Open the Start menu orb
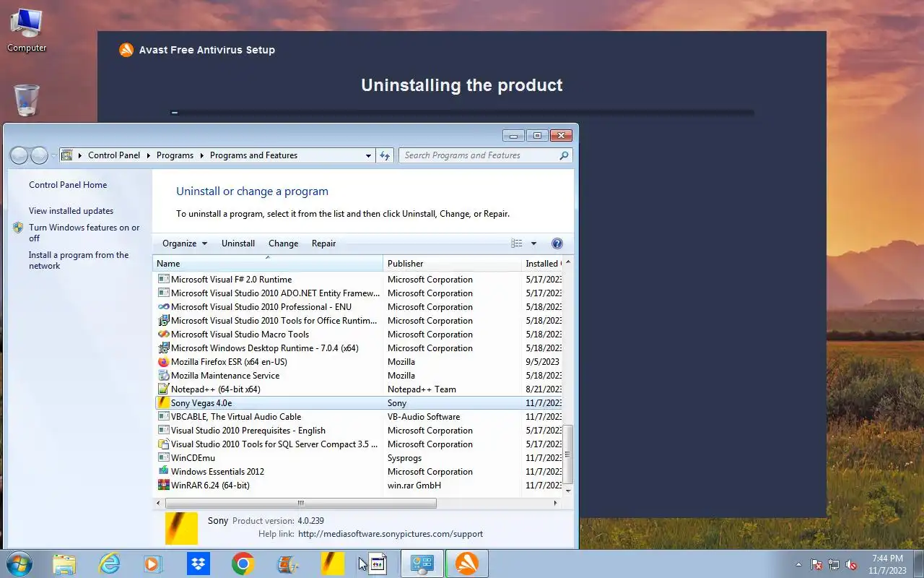Viewport: 924px width, 578px height. pyautogui.click(x=19, y=564)
